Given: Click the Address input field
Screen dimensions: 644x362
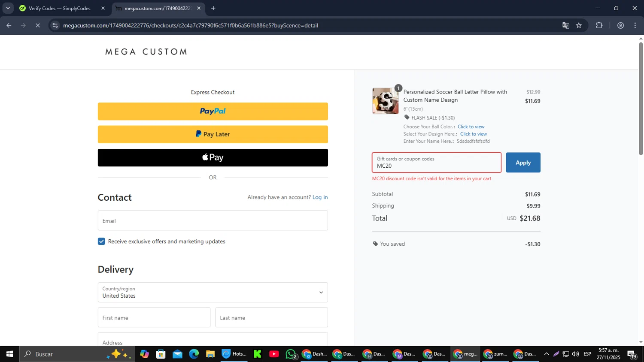Looking at the screenshot, I should pyautogui.click(x=213, y=339).
